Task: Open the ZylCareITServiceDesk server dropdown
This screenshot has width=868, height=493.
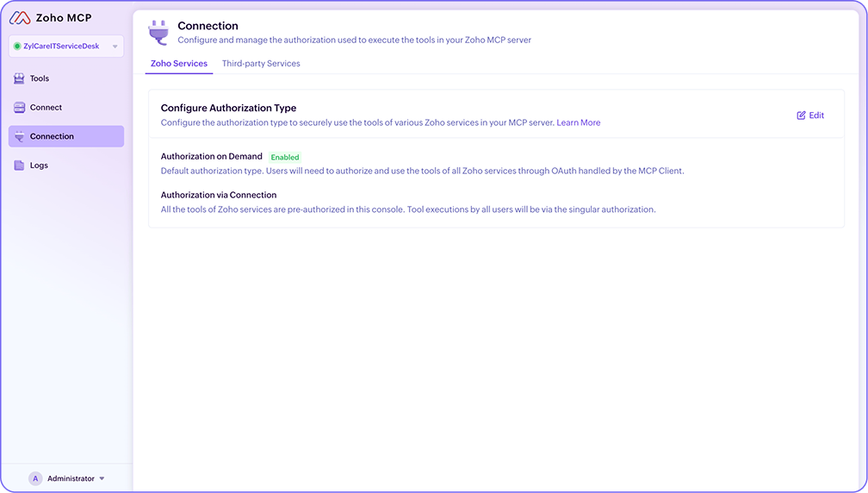Action: [x=65, y=46]
